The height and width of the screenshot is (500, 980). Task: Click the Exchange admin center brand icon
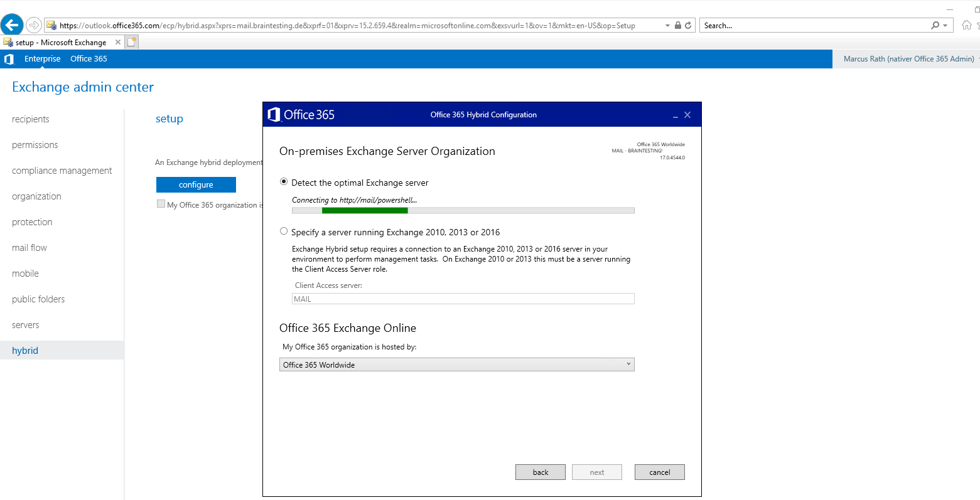click(9, 58)
